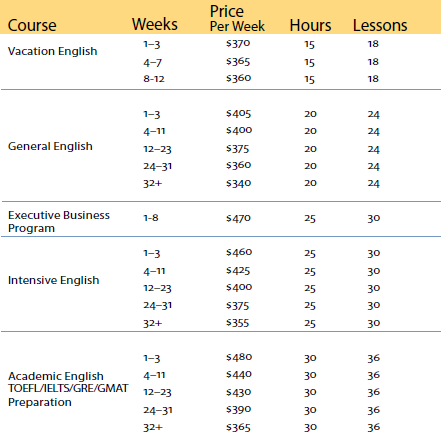Click the $460 Intensive English price
The image size is (441, 435).
(x=239, y=252)
